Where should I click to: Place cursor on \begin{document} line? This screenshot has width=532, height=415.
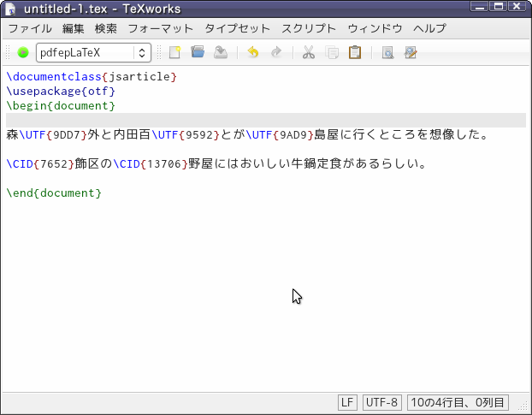click(61, 106)
